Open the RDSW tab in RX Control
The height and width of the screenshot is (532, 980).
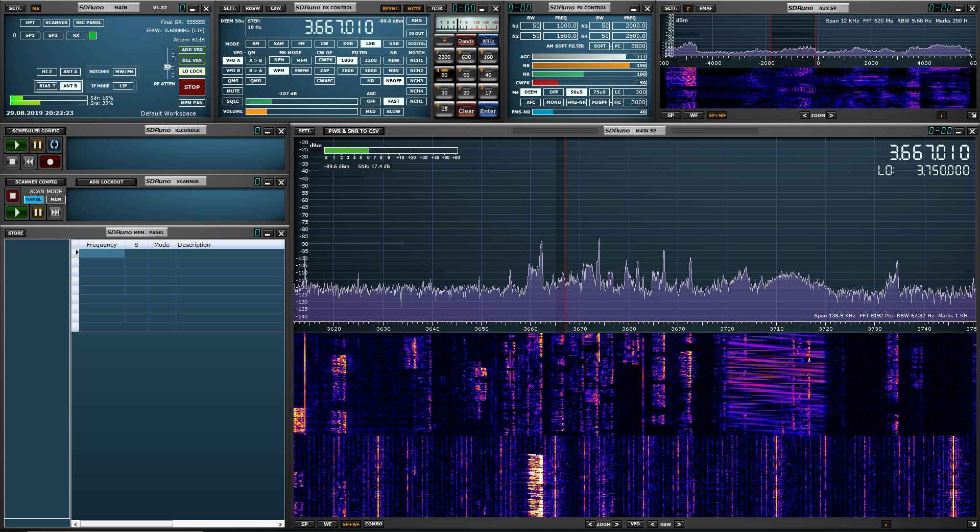[253, 8]
